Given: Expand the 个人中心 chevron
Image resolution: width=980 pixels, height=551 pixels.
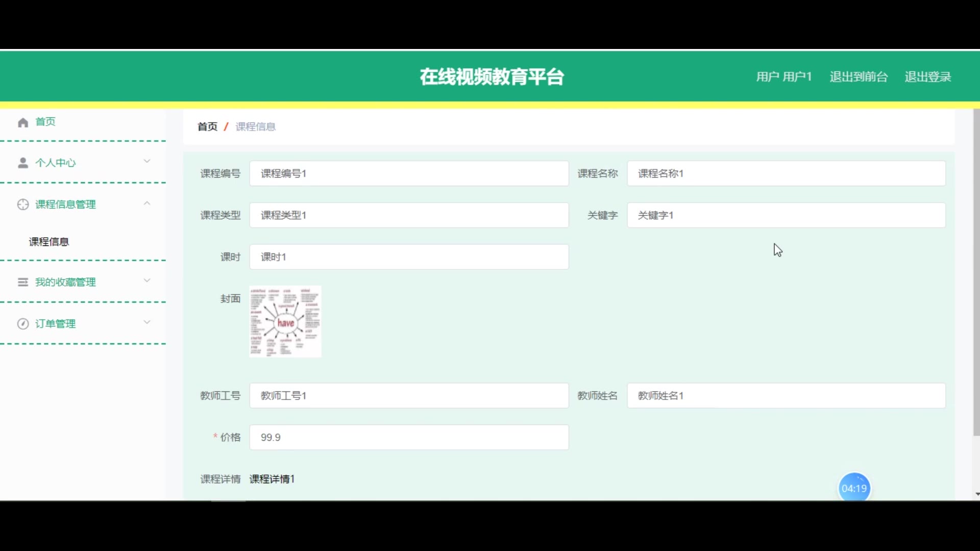Looking at the screenshot, I should [147, 161].
